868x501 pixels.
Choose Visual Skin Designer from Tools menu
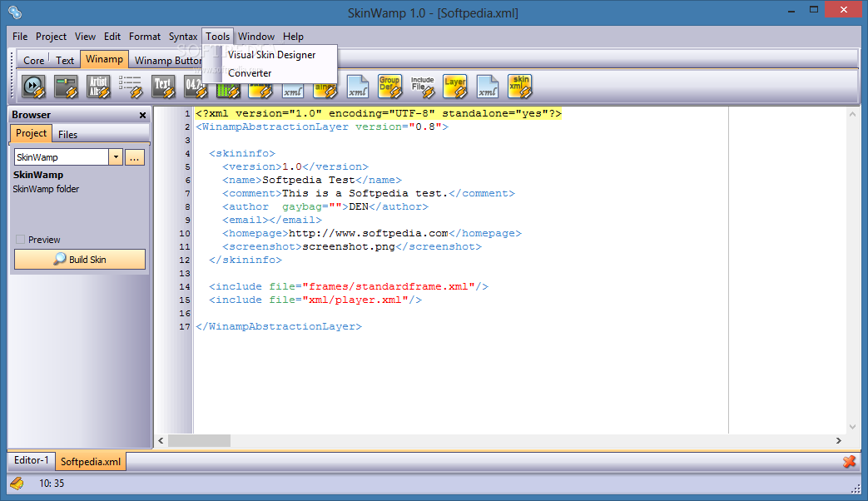(x=271, y=55)
